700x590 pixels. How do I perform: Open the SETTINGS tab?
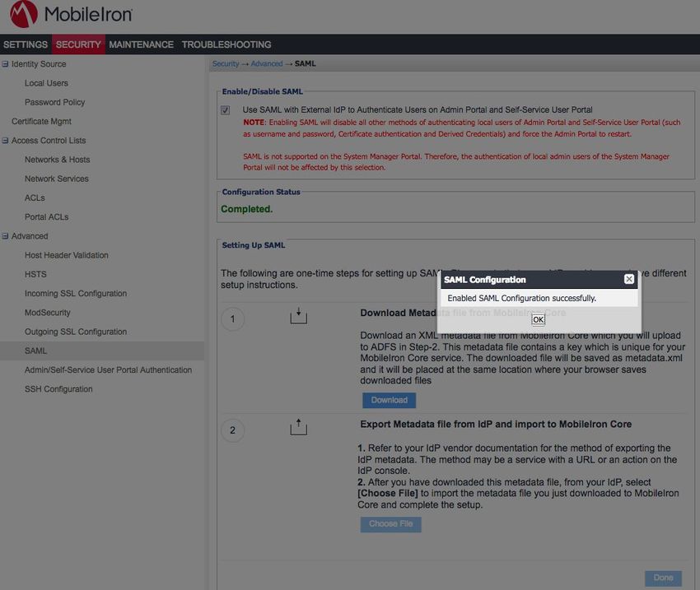click(26, 44)
